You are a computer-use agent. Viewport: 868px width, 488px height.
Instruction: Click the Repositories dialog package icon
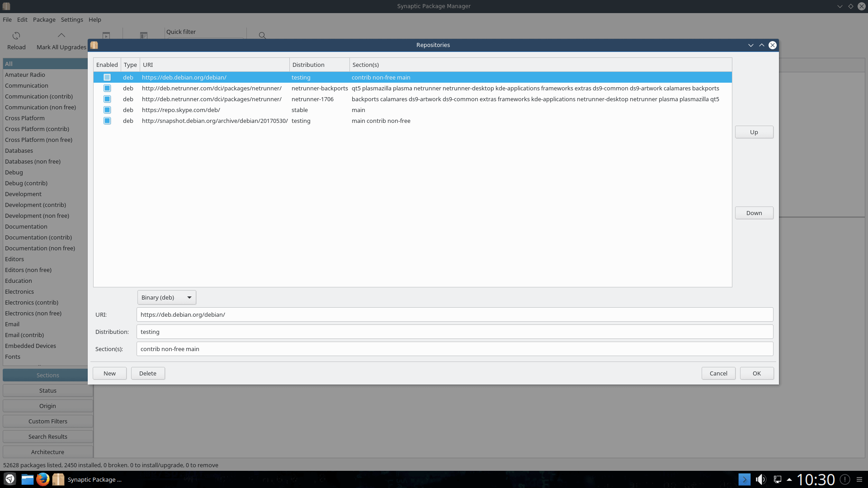[x=94, y=45]
